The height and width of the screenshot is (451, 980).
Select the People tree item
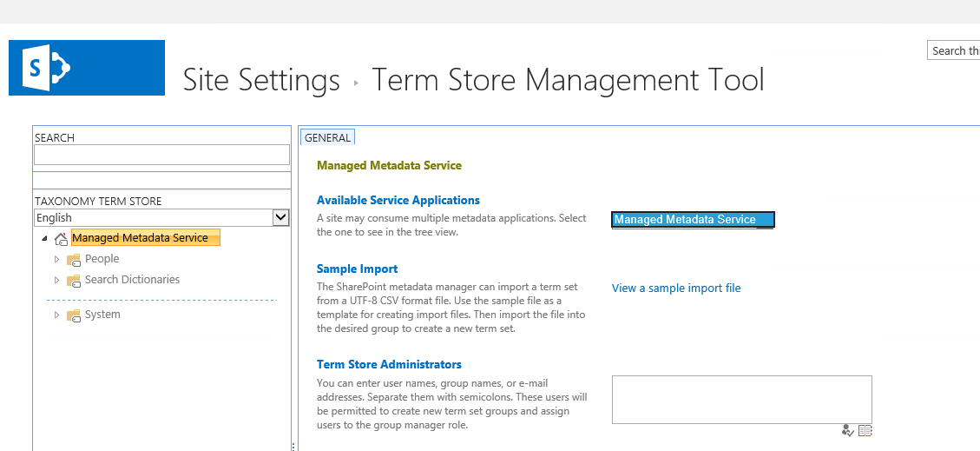click(102, 258)
